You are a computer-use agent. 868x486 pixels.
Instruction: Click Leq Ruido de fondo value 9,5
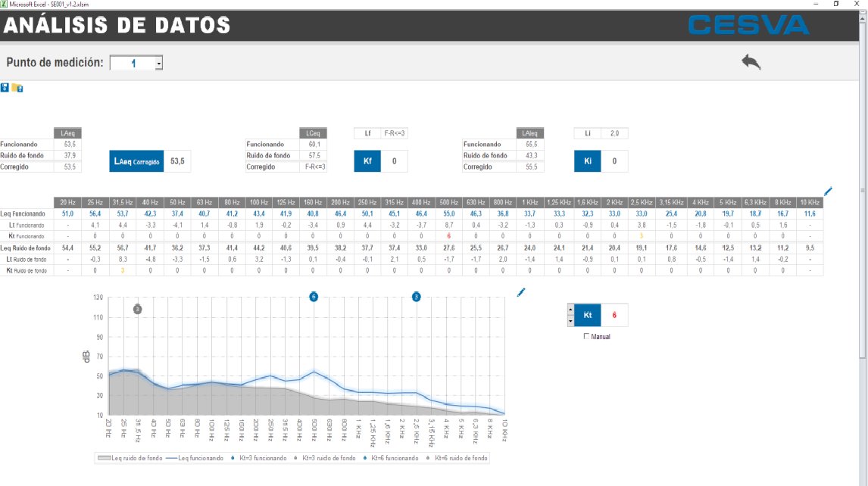(810, 248)
